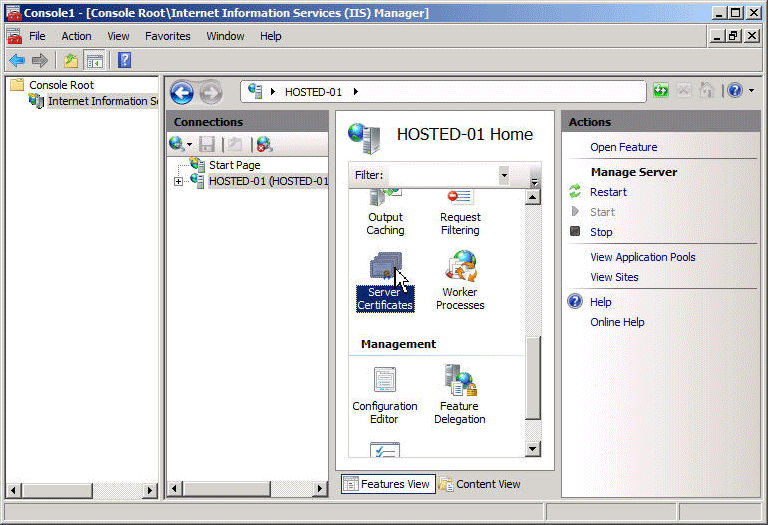
Task: Click the Create New Connection globe icon
Action: [x=176, y=144]
